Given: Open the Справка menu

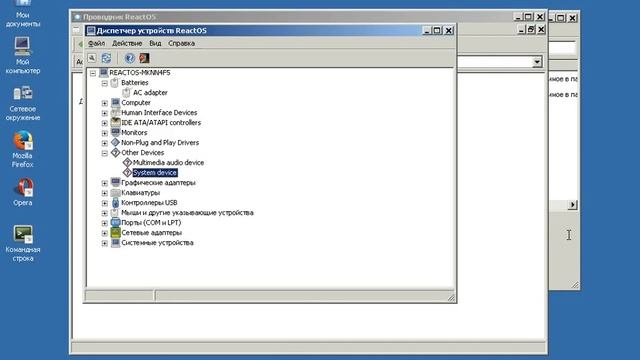Looking at the screenshot, I should (x=181, y=43).
